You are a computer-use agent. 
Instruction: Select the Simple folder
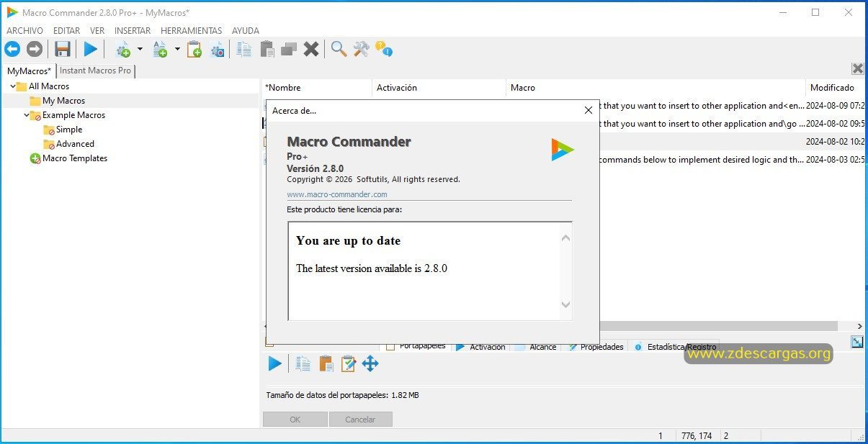click(69, 130)
